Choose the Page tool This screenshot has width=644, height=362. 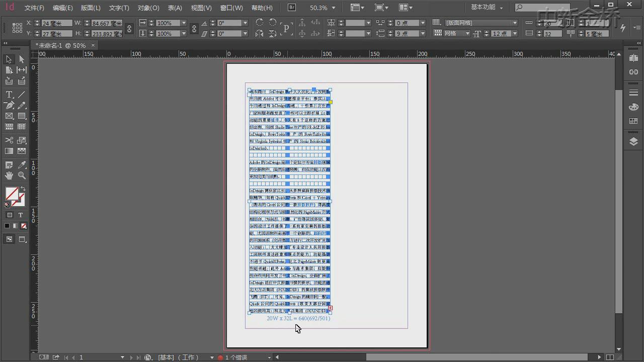pyautogui.click(x=9, y=70)
